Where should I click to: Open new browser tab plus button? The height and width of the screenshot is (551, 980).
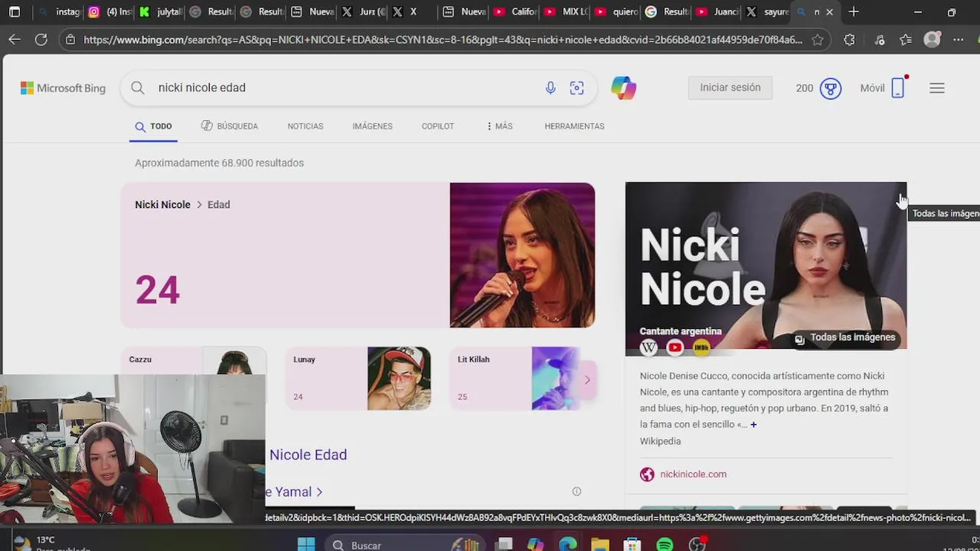tap(854, 12)
